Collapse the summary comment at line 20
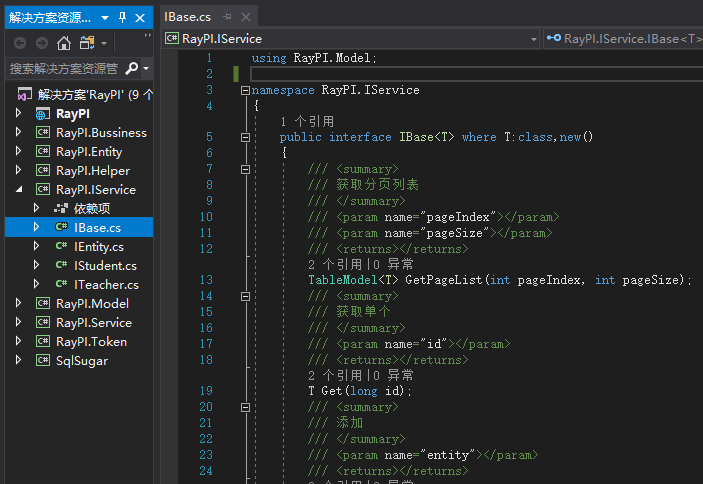Image resolution: width=703 pixels, height=484 pixels. (x=245, y=408)
